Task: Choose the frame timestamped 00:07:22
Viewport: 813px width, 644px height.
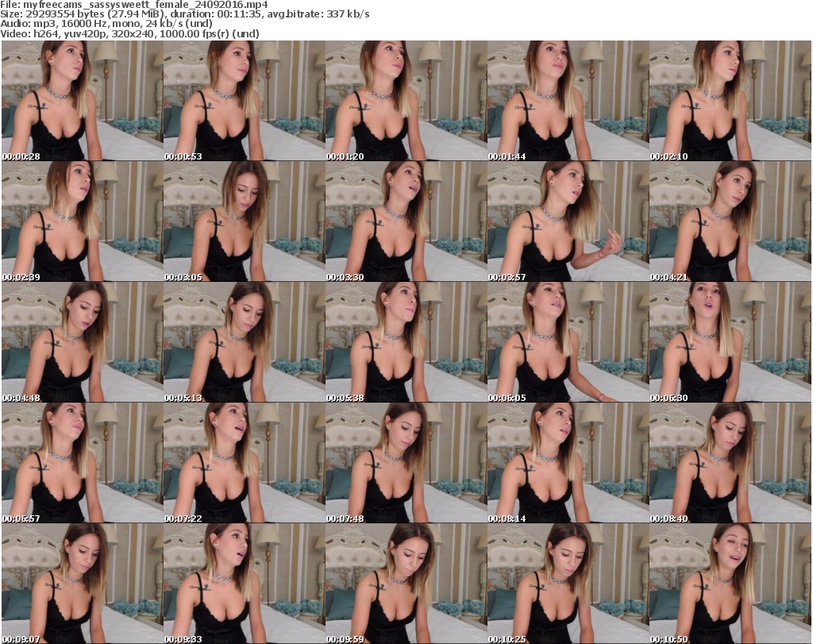Action: (x=245, y=463)
